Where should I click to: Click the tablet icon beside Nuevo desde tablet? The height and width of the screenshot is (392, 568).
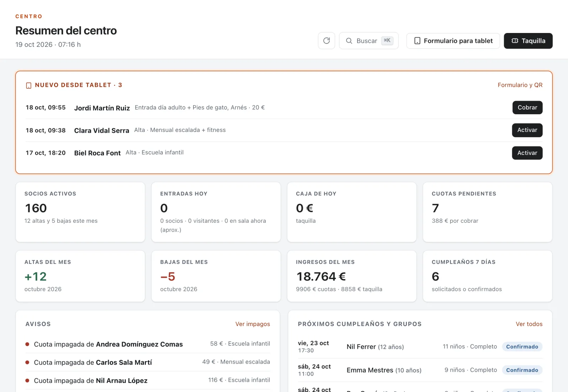click(x=29, y=85)
